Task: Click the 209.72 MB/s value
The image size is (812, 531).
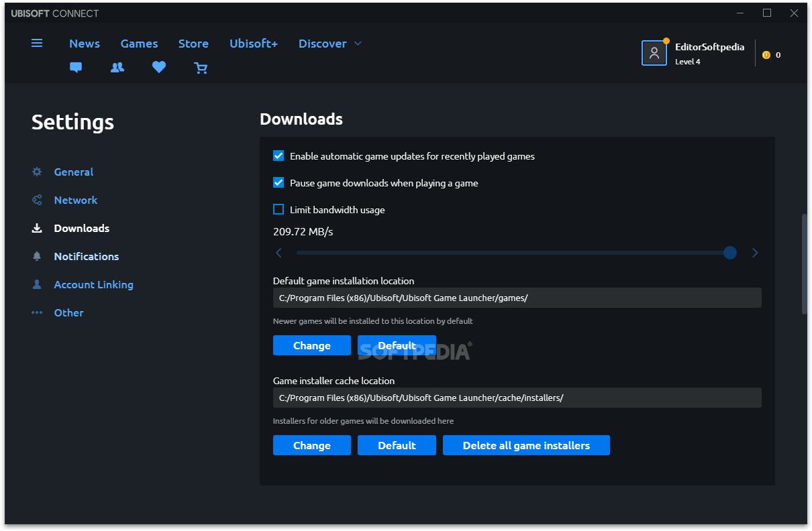Action: pos(303,232)
